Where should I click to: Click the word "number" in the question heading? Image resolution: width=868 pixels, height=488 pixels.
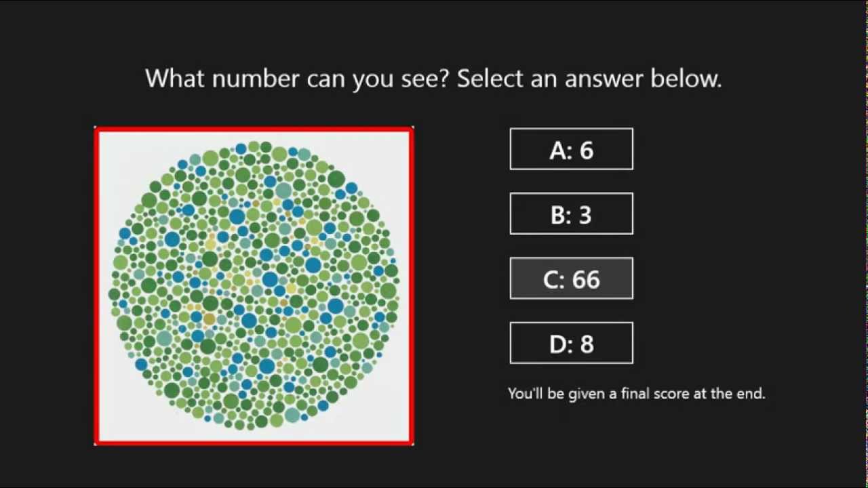(x=256, y=79)
